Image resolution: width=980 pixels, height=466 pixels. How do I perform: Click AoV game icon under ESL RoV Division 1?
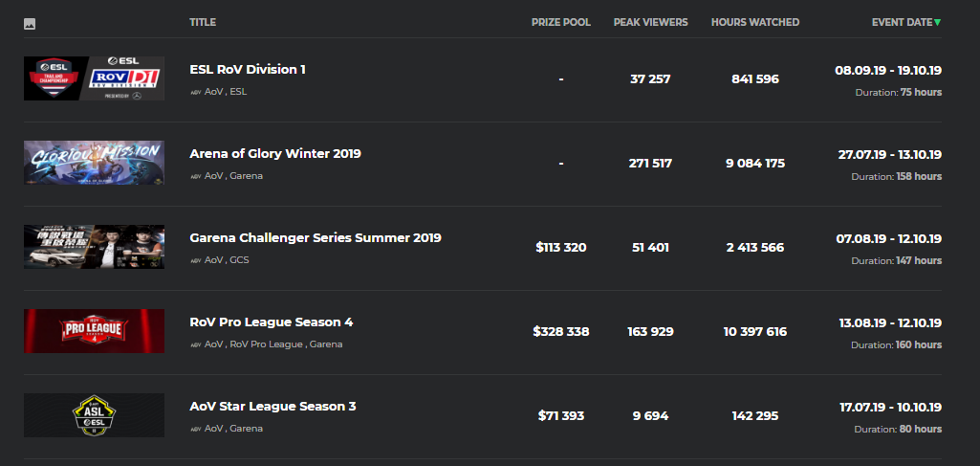coord(196,92)
